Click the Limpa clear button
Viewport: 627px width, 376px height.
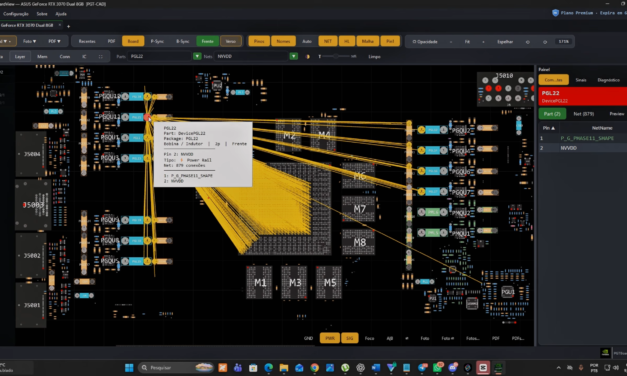[x=374, y=56]
